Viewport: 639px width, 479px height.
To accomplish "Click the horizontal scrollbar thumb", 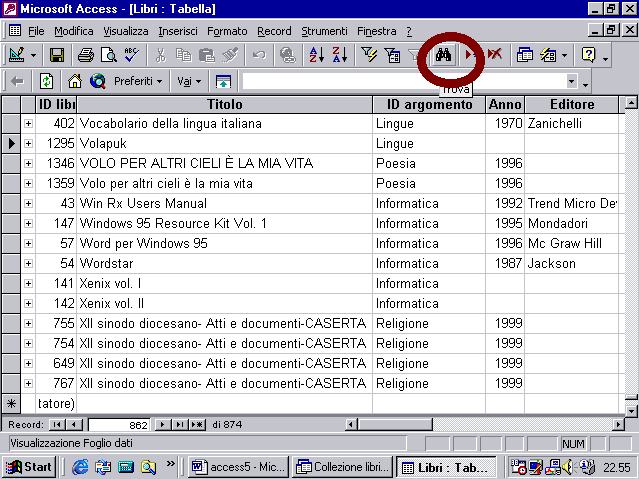I will tap(395, 425).
